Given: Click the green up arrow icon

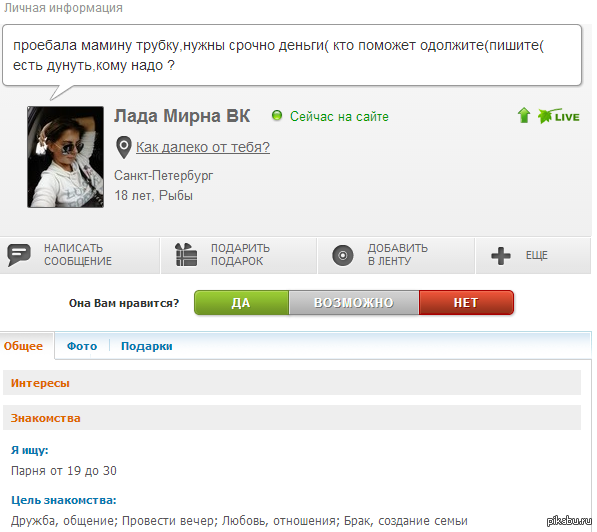Looking at the screenshot, I should point(524,115).
